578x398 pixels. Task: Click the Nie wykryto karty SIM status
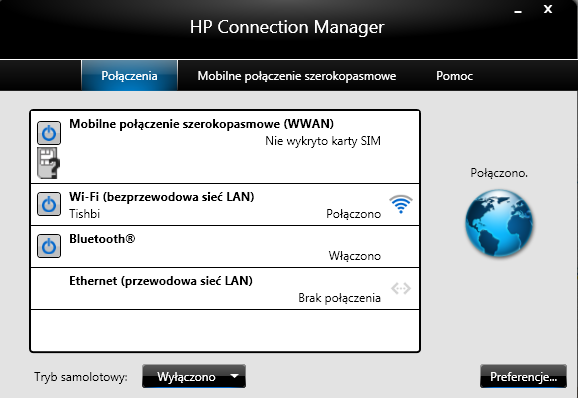point(323,141)
